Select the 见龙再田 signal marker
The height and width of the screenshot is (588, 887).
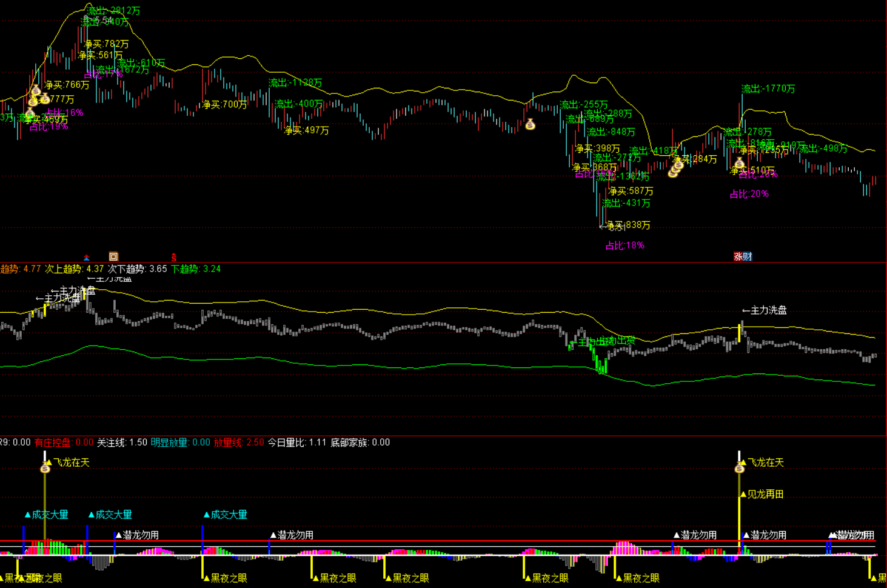(762, 495)
